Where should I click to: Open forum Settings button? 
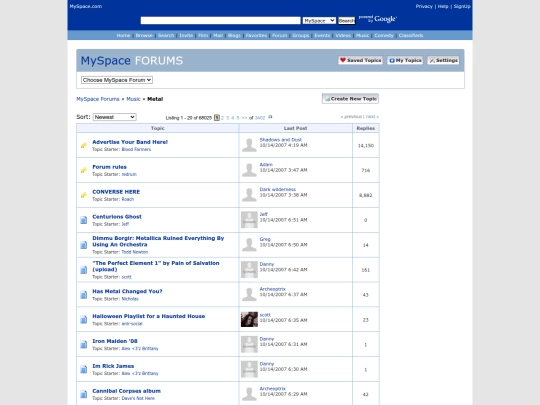443,60
